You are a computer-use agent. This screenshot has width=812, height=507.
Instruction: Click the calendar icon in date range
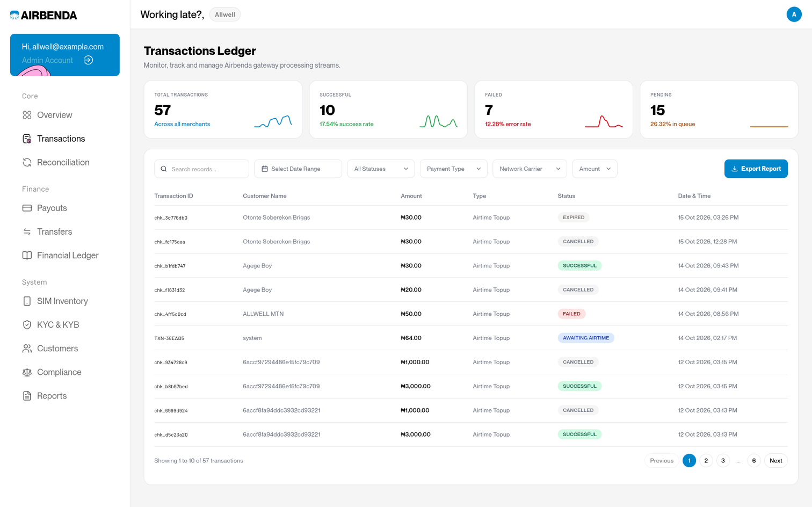coord(265,169)
